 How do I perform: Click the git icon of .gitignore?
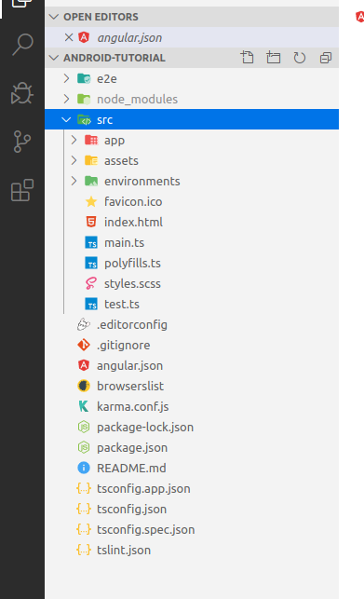(x=84, y=345)
